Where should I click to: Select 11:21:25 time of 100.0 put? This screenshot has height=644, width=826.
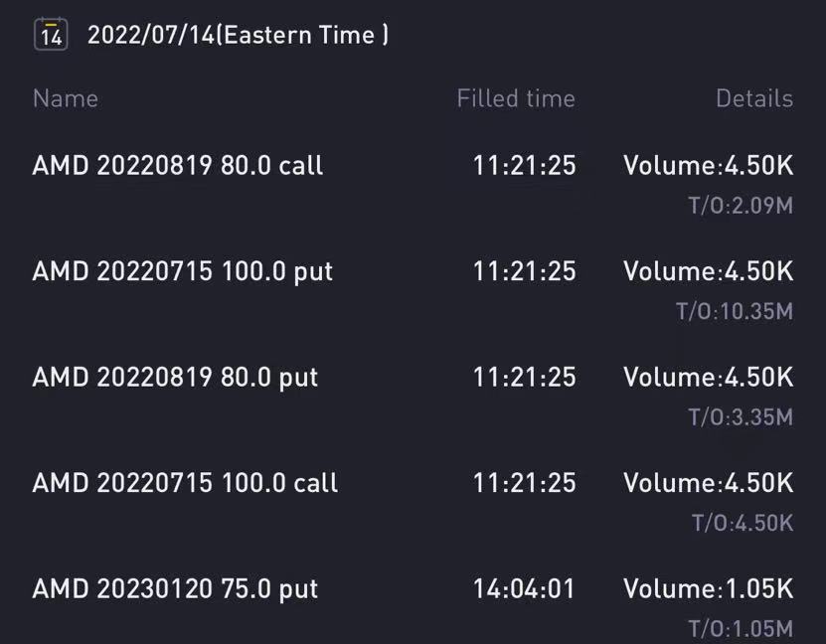click(x=524, y=271)
